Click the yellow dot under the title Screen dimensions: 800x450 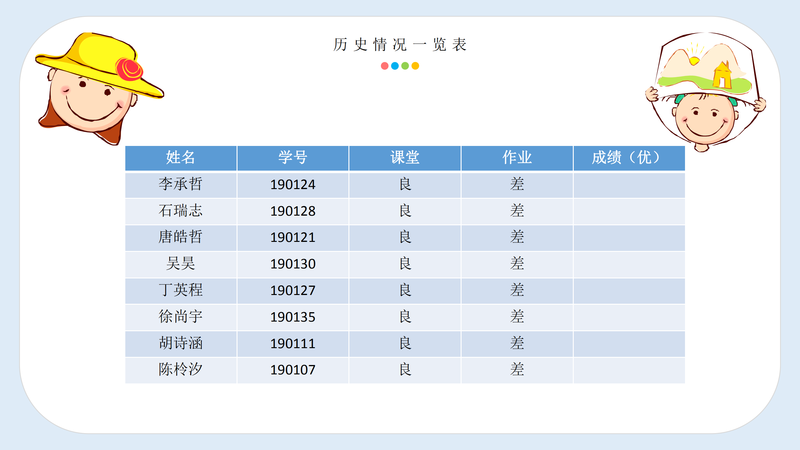[415, 66]
